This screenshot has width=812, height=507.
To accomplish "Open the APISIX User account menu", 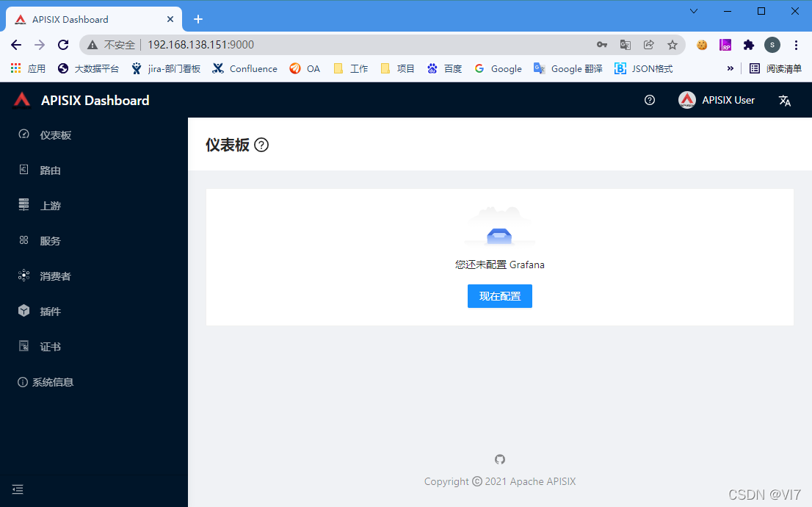I will click(x=717, y=100).
